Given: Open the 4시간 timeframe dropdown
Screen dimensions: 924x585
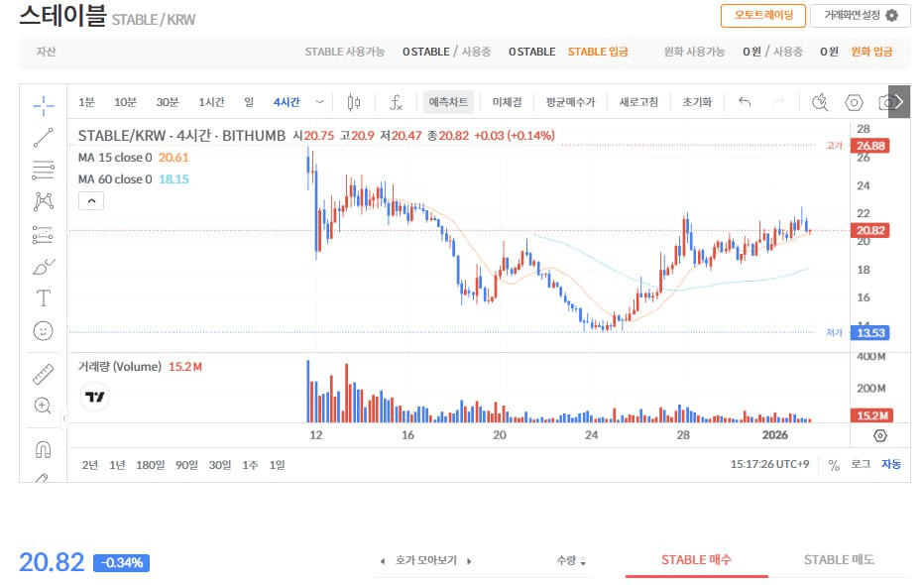Looking at the screenshot, I should point(319,101).
